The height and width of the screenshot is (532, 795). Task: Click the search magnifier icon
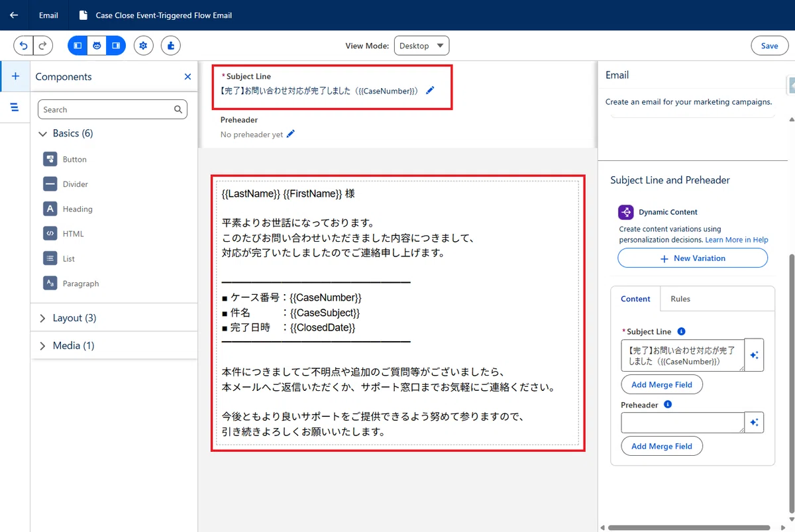178,109
